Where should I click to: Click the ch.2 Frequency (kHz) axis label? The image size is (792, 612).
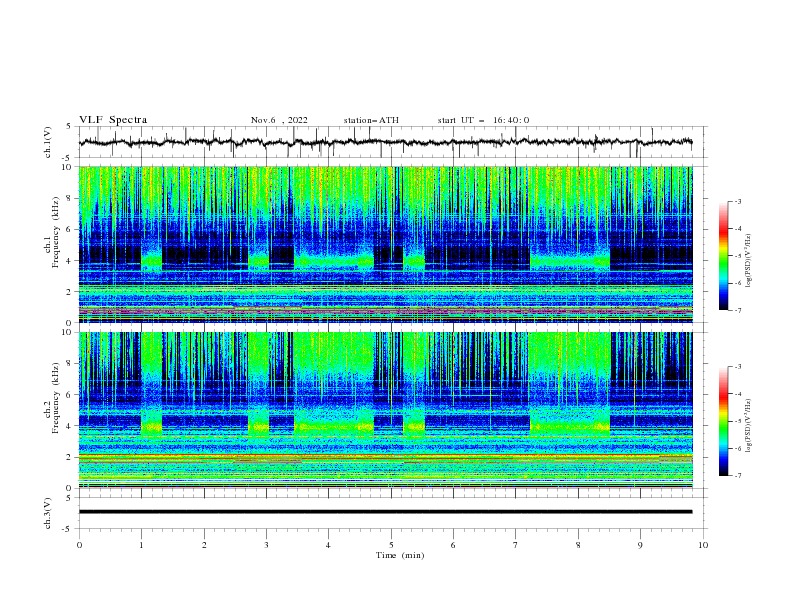(x=51, y=398)
